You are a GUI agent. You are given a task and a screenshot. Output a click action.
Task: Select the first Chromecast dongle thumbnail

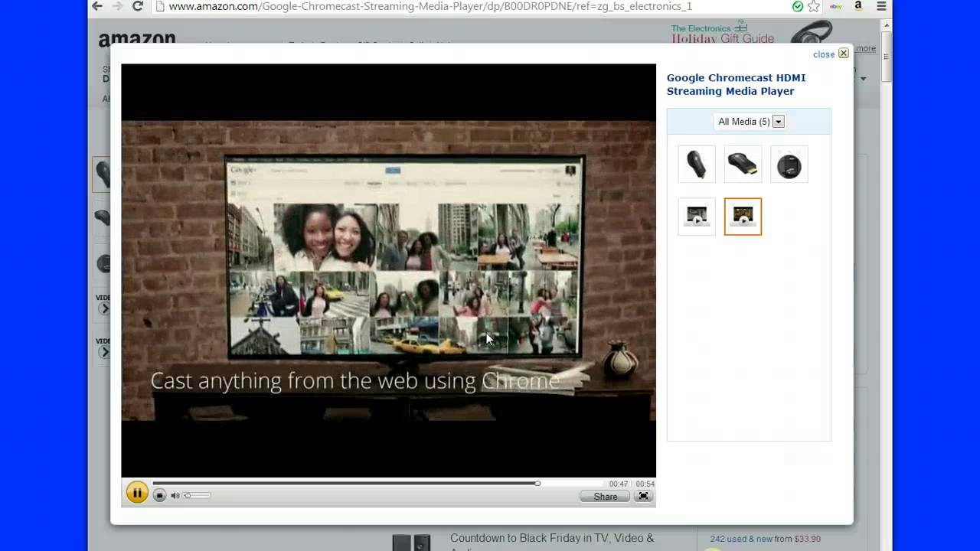point(697,164)
